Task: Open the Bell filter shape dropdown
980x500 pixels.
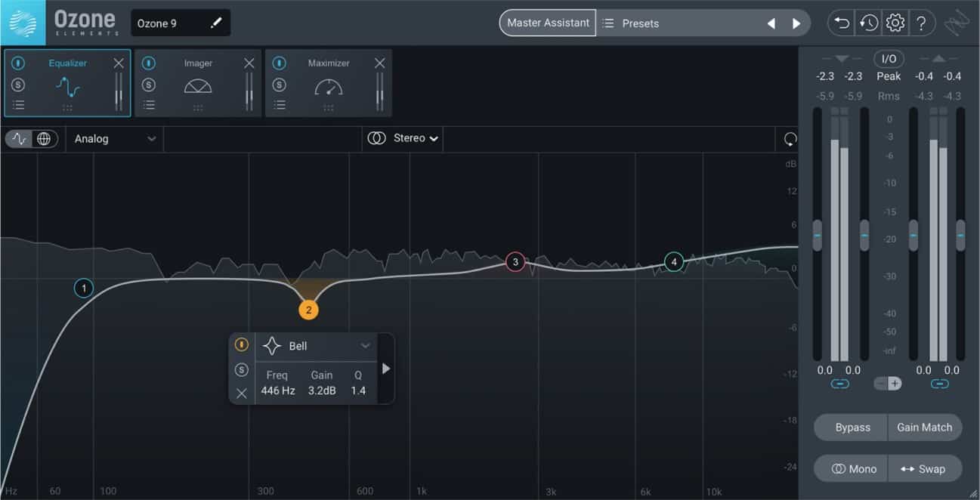Action: tap(317, 346)
